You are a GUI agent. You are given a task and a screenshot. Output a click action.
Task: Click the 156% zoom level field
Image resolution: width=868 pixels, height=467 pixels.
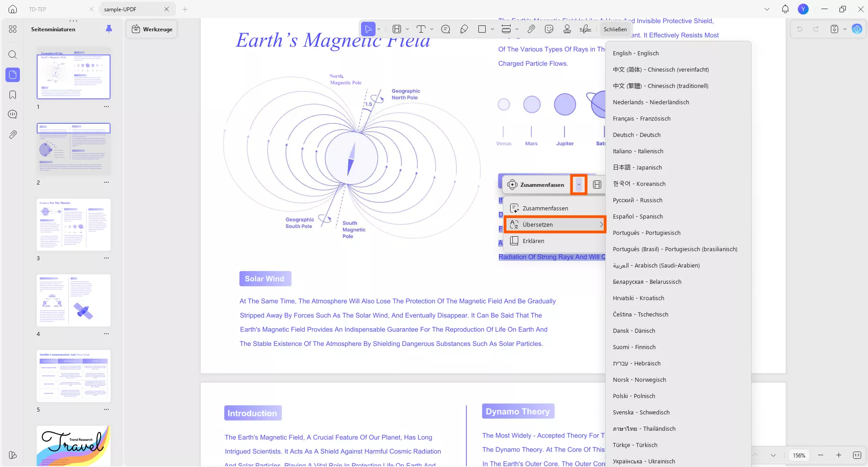click(799, 455)
